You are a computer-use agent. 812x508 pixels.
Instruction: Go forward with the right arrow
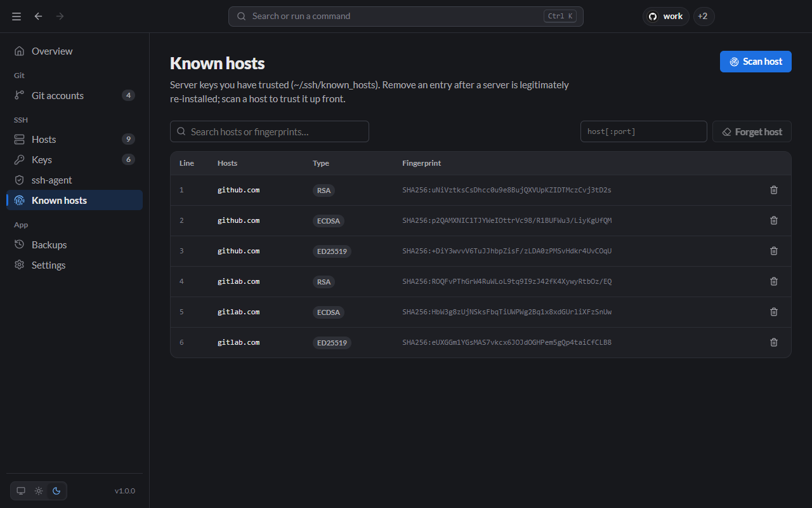tap(60, 17)
